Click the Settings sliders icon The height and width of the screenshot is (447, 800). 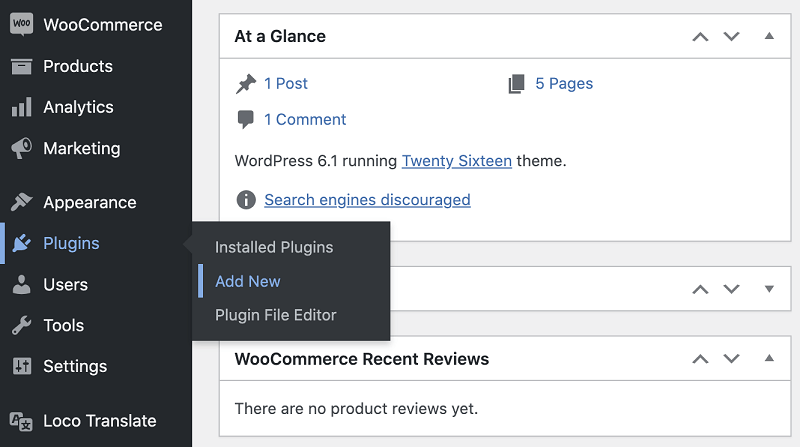click(21, 366)
